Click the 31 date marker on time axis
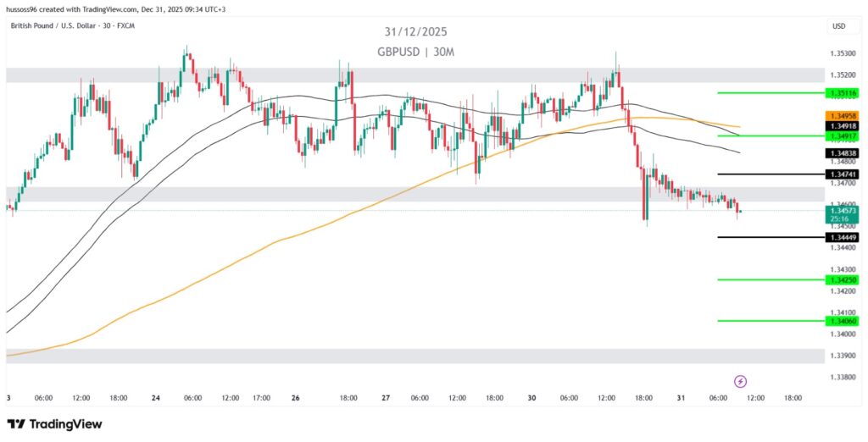 coord(682,398)
